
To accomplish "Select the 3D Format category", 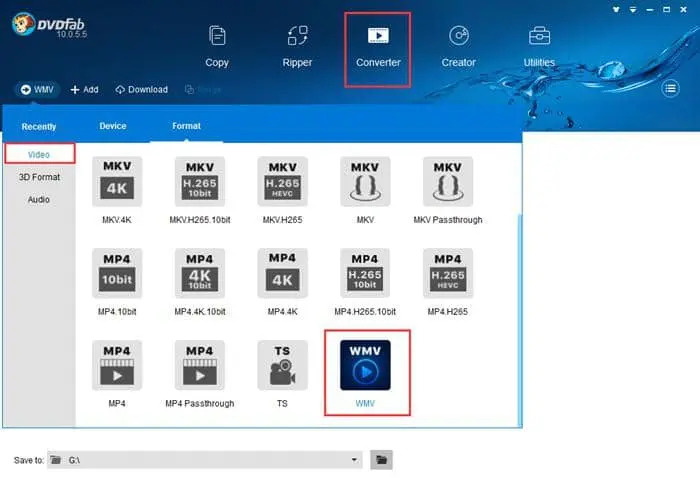I will pyautogui.click(x=39, y=177).
